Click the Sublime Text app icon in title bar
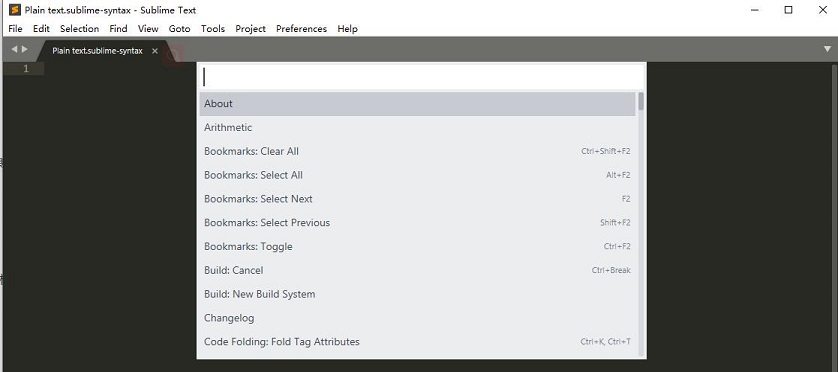838x372 pixels. (x=14, y=10)
